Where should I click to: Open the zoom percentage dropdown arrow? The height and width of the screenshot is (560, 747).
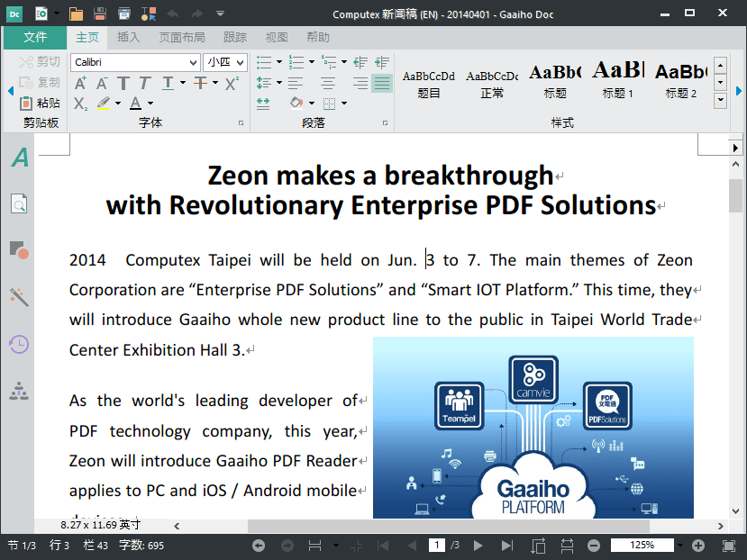click(680, 546)
